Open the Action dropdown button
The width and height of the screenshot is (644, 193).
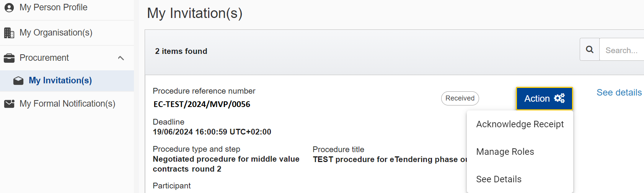pos(544,99)
